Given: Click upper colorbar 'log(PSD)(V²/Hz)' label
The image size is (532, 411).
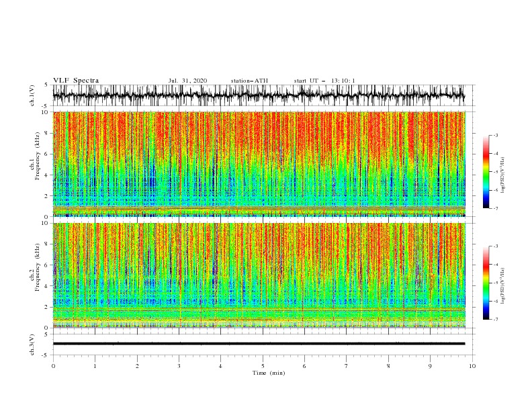Looking at the screenshot, I should [x=503, y=175].
